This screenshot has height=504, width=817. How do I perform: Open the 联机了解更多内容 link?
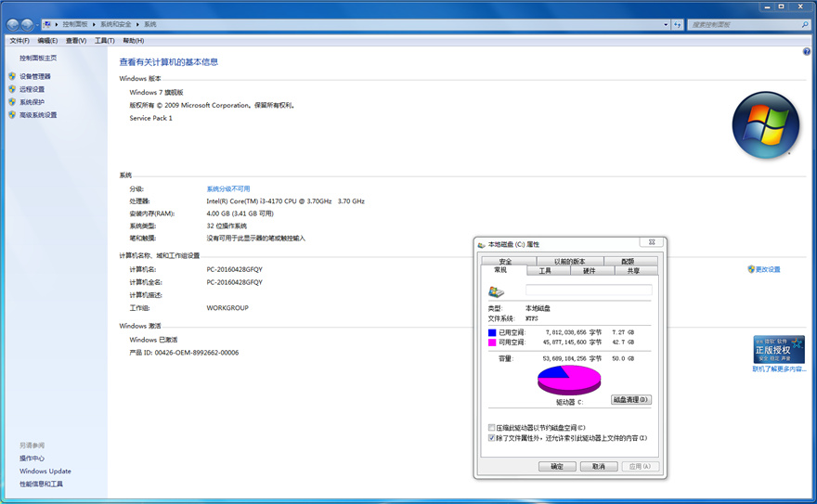pyautogui.click(x=779, y=369)
